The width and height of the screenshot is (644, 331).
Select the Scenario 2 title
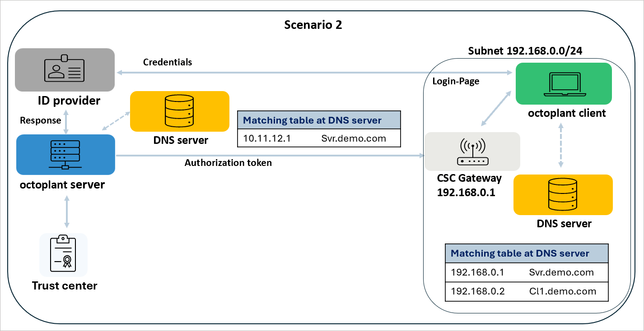click(313, 25)
